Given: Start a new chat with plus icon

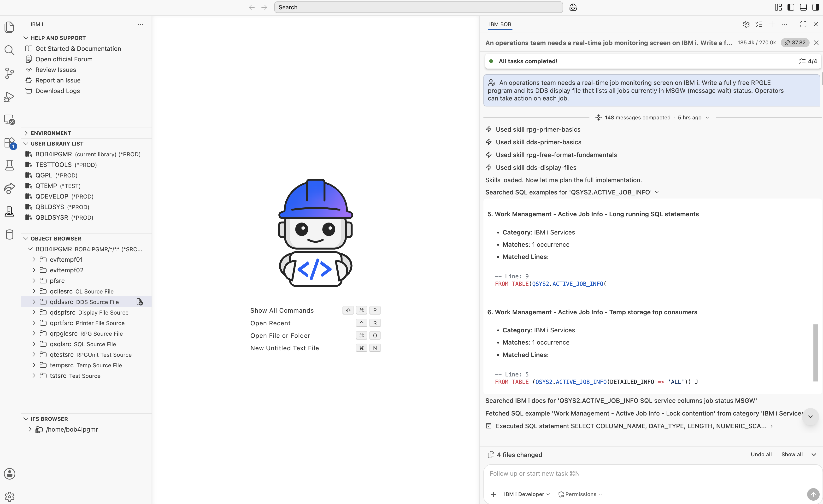Looking at the screenshot, I should tap(772, 24).
